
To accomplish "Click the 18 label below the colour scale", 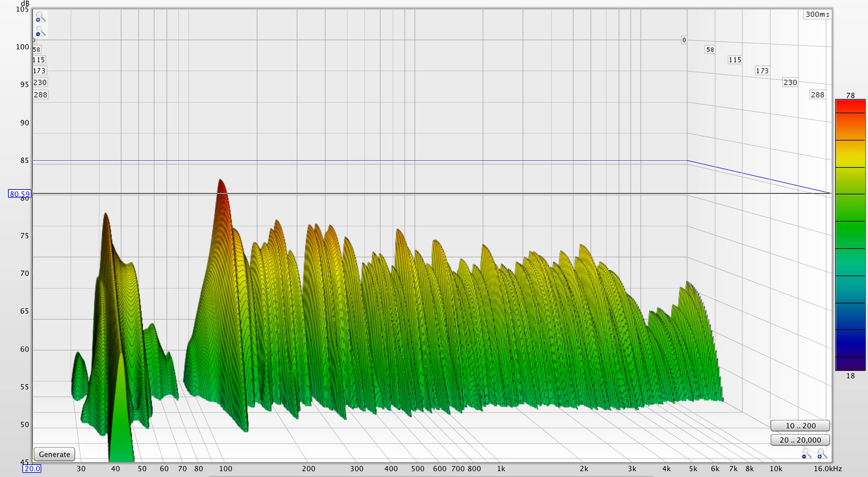I will click(x=850, y=376).
